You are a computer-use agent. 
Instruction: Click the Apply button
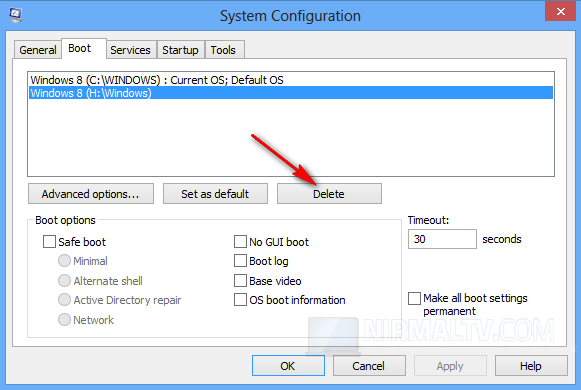(x=450, y=366)
